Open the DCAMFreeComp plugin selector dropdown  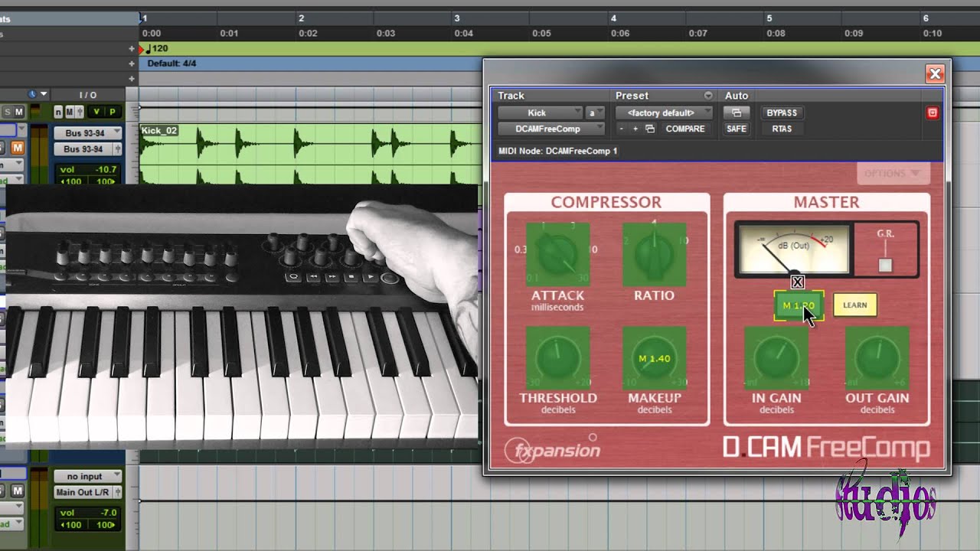point(551,129)
